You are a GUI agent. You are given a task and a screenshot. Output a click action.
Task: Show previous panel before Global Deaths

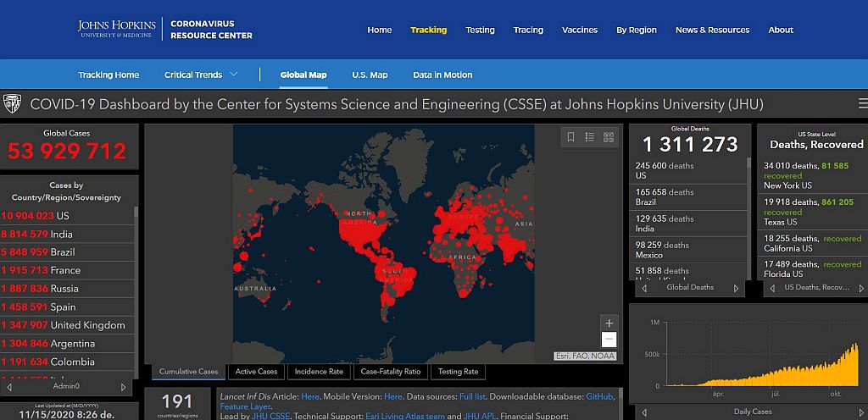pyautogui.click(x=644, y=288)
